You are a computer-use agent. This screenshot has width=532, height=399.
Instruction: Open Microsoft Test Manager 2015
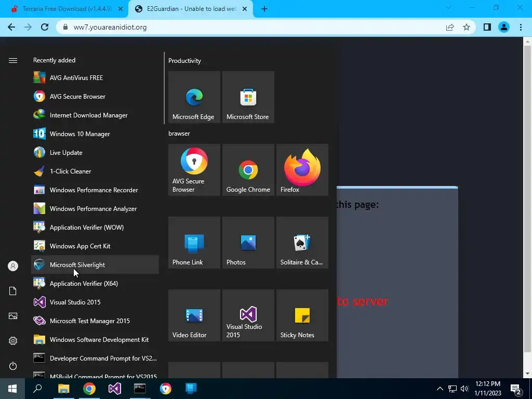coord(95,320)
